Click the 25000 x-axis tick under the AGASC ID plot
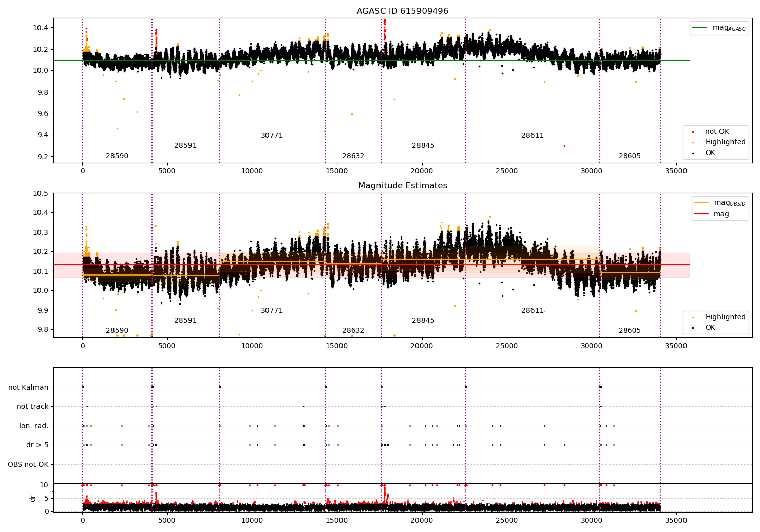 pos(506,171)
